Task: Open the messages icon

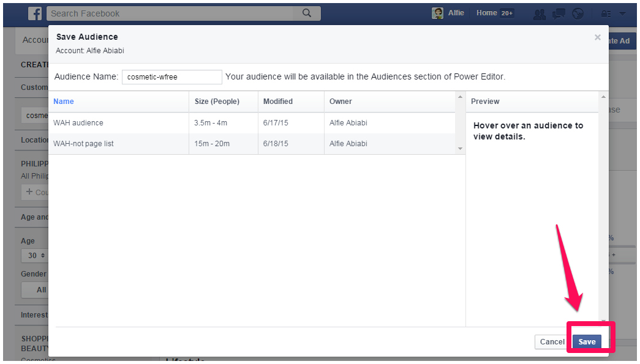Action: 558,13
